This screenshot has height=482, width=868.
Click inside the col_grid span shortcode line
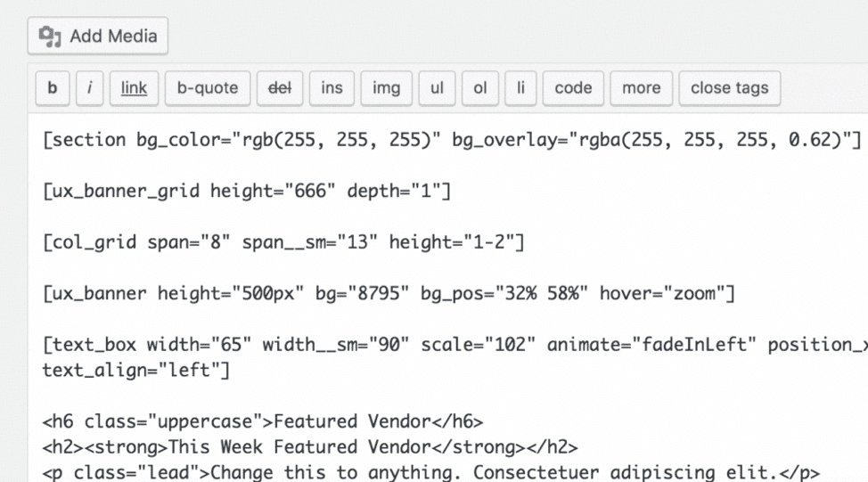(283, 242)
